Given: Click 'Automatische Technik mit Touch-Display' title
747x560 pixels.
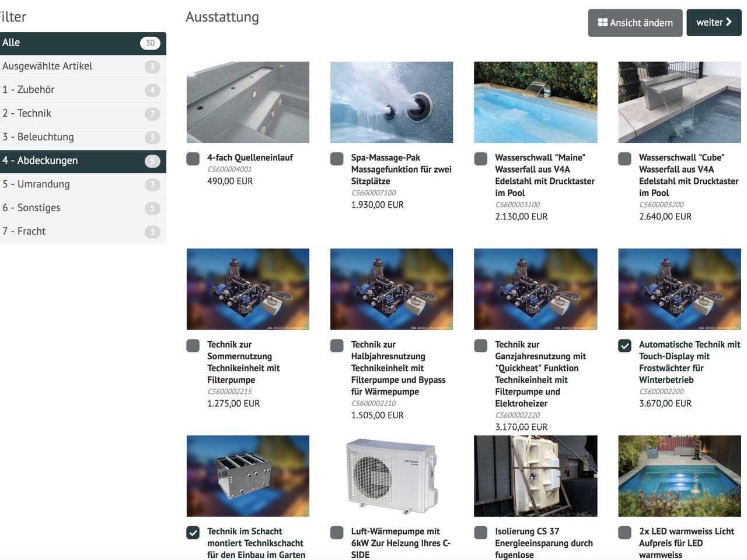Looking at the screenshot, I should click(x=689, y=362).
